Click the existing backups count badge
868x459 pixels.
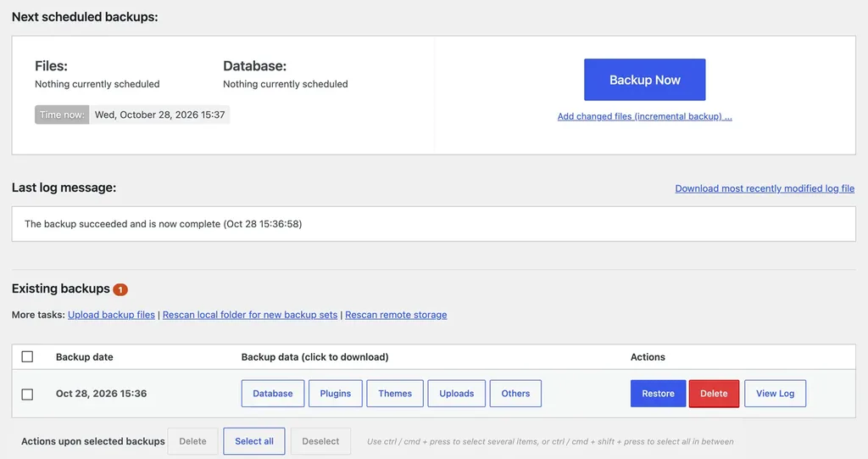pyautogui.click(x=120, y=289)
